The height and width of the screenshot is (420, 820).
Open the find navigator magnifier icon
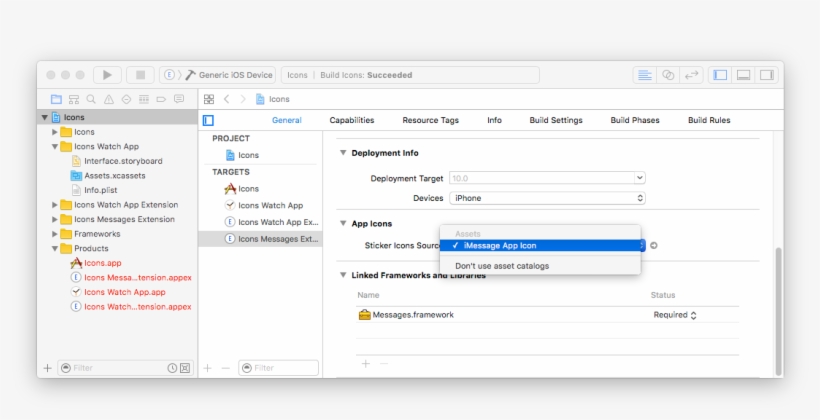(x=91, y=99)
